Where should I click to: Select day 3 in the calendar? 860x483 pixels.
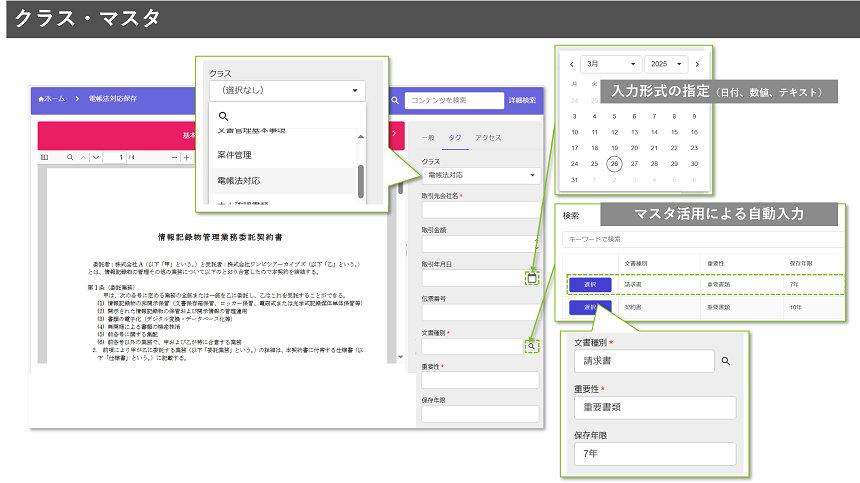574,116
